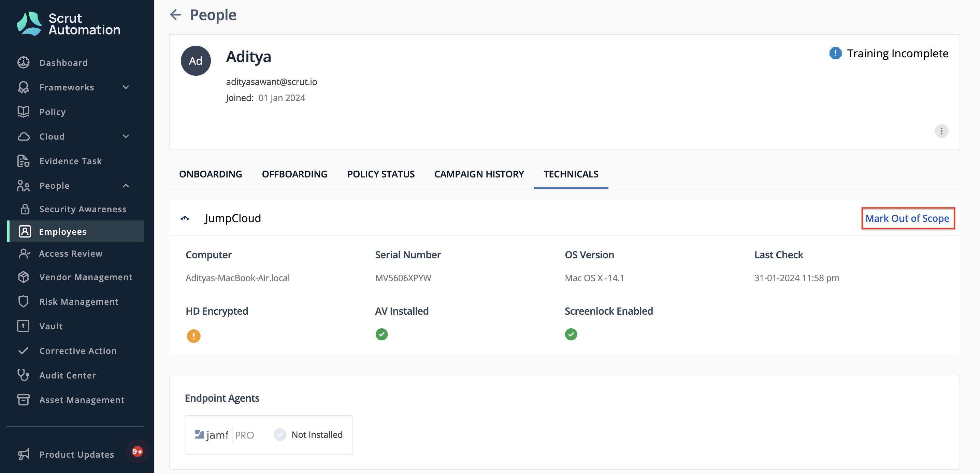Click the Product Updates megaphone icon
This screenshot has height=473, width=980.
[24, 454]
